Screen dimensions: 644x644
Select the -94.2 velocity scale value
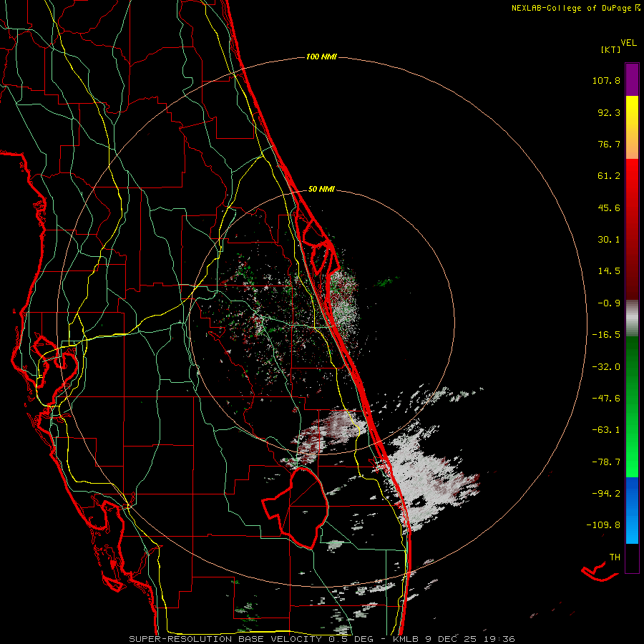(x=606, y=494)
